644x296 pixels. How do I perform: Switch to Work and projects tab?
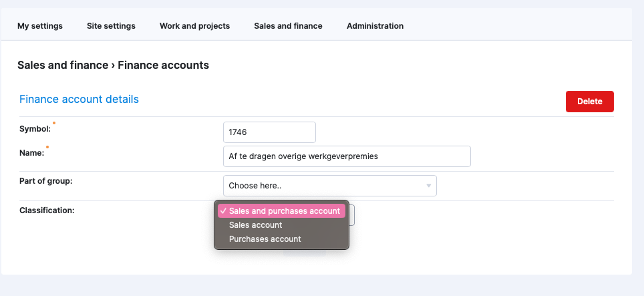point(194,26)
